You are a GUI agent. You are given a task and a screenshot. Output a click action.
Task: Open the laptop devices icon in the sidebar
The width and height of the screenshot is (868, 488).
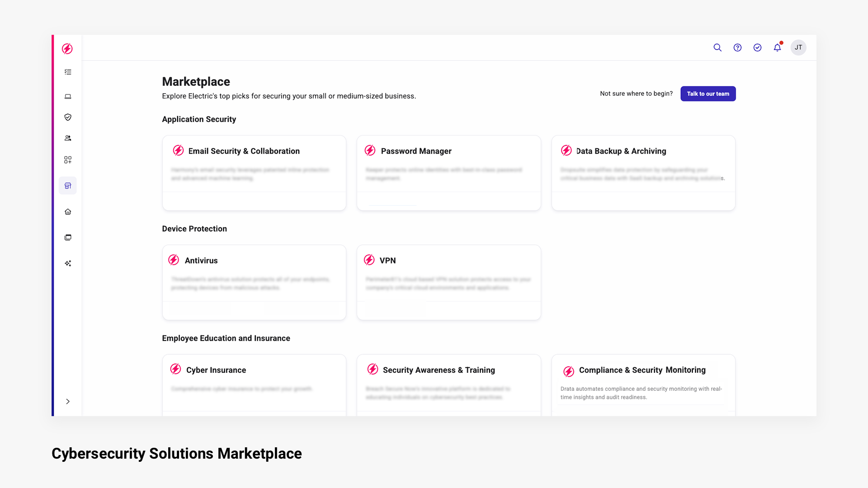pos(68,96)
